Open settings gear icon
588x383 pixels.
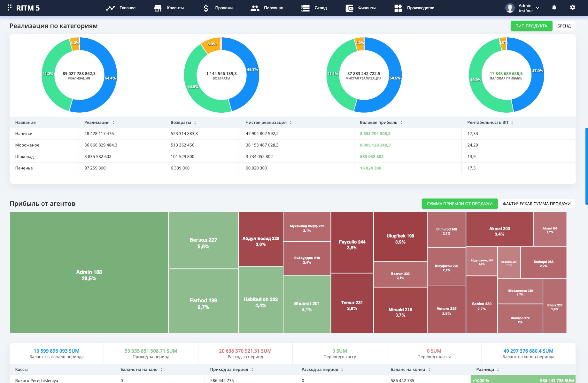click(573, 7)
